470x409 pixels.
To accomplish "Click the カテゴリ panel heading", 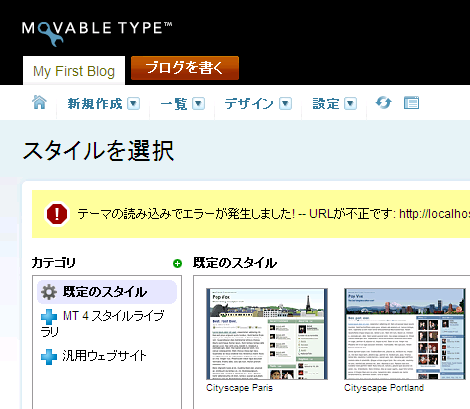I will point(54,263).
